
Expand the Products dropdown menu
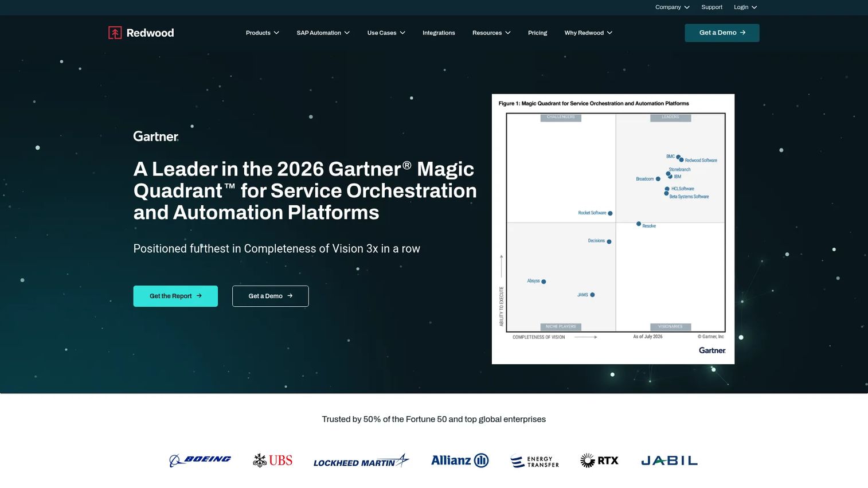tap(263, 33)
